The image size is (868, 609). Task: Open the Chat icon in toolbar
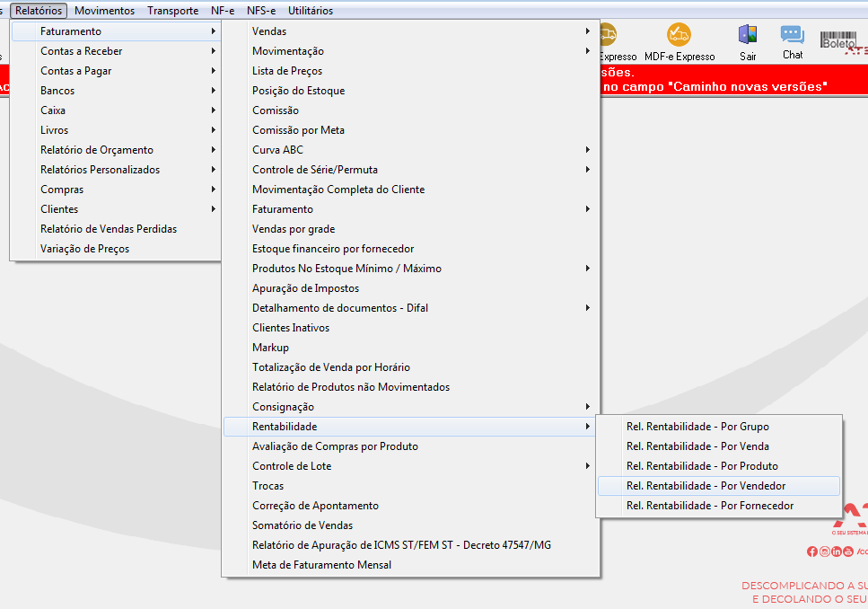pos(793,34)
